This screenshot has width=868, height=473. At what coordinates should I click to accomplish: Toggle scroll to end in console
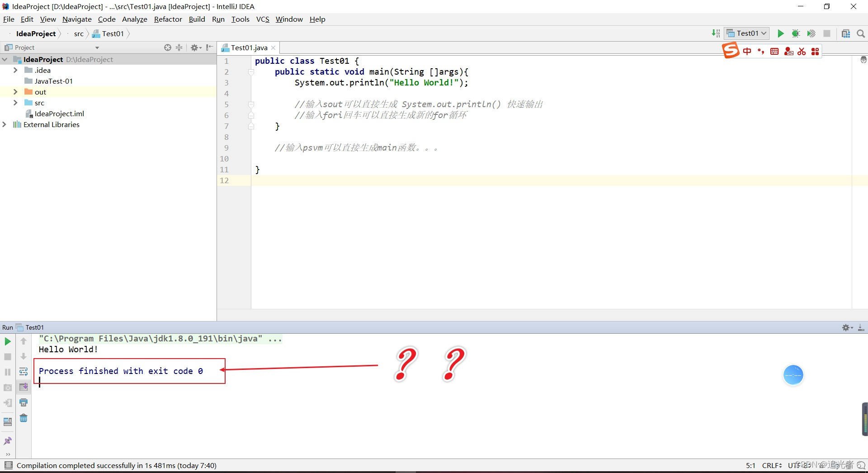point(24,387)
